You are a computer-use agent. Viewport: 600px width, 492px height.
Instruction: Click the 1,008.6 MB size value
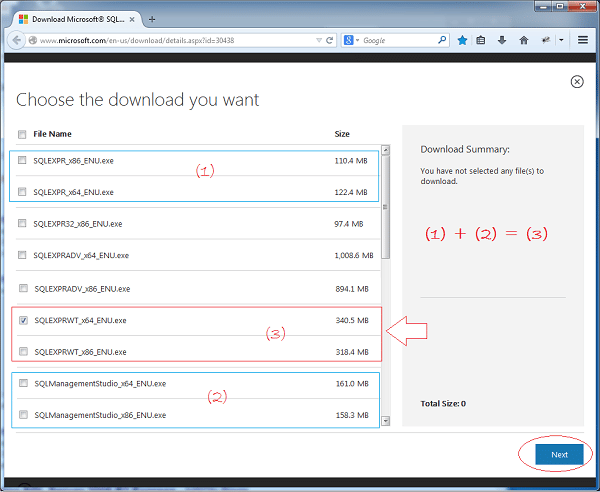click(354, 255)
